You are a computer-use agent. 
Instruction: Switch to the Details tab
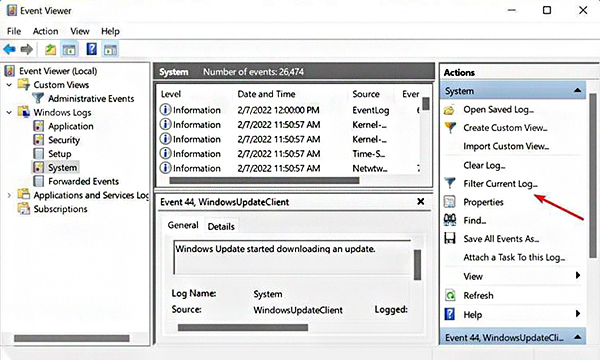pos(221,226)
